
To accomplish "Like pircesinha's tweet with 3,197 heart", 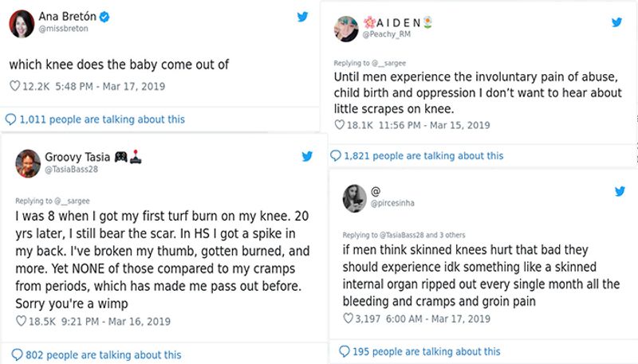I will tap(348, 319).
